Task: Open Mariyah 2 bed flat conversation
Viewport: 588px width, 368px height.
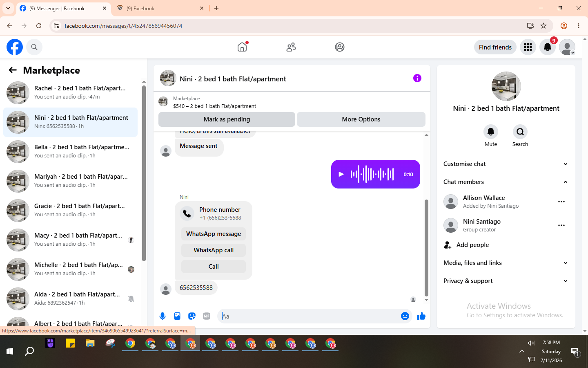Action: click(x=70, y=181)
